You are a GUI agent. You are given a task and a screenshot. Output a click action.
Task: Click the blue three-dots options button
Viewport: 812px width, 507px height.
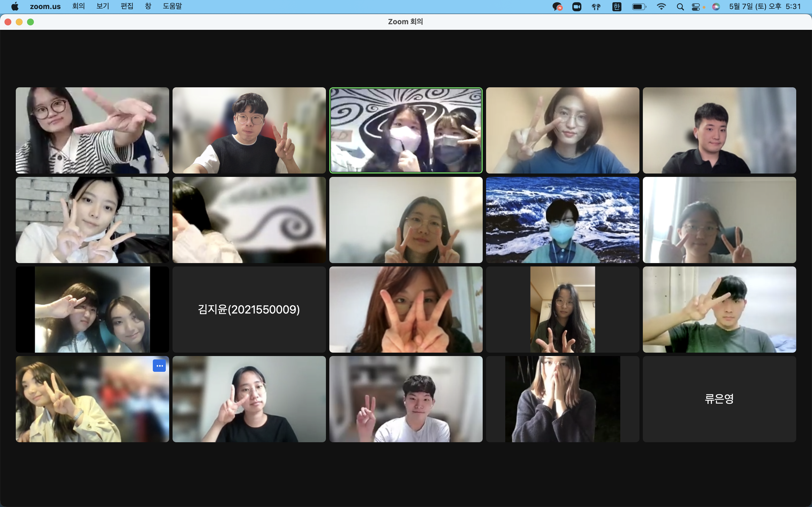pos(159,366)
